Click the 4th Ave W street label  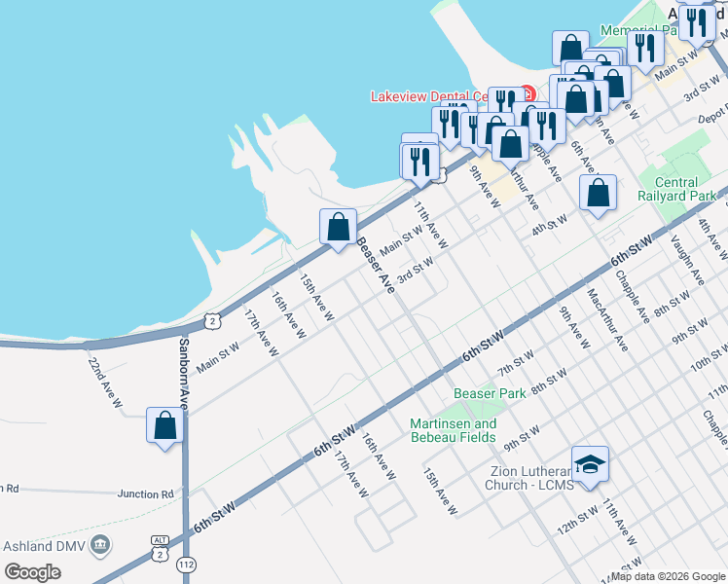tap(713, 238)
